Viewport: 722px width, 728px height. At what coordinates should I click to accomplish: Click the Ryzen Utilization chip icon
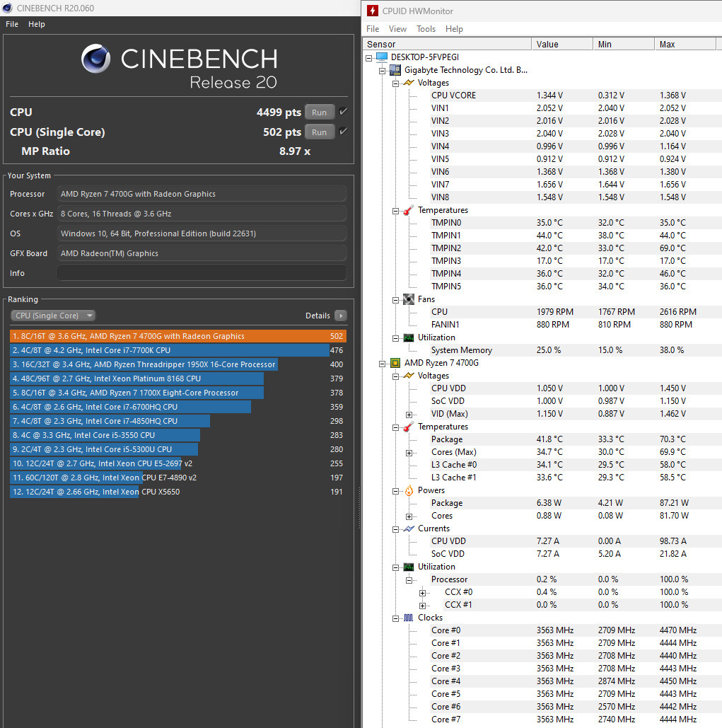point(409,567)
